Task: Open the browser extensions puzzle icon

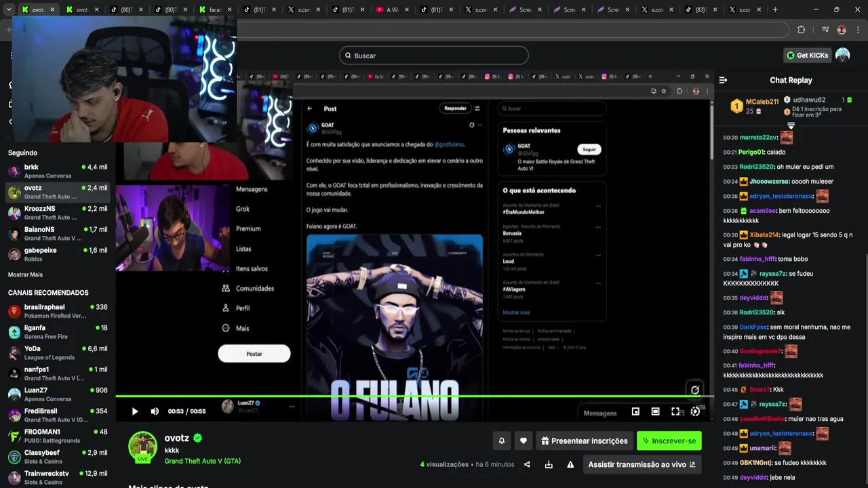Action: pyautogui.click(x=801, y=30)
